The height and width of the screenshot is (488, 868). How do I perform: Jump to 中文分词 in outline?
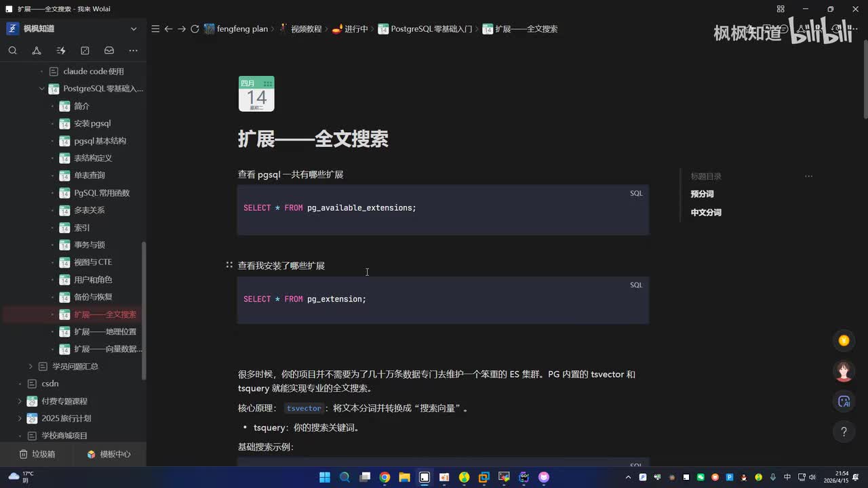pyautogui.click(x=706, y=212)
